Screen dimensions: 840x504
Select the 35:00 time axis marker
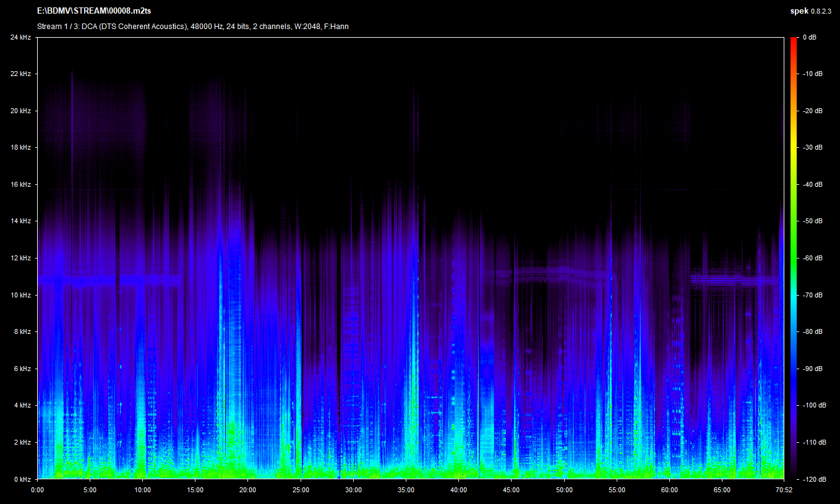(x=406, y=489)
